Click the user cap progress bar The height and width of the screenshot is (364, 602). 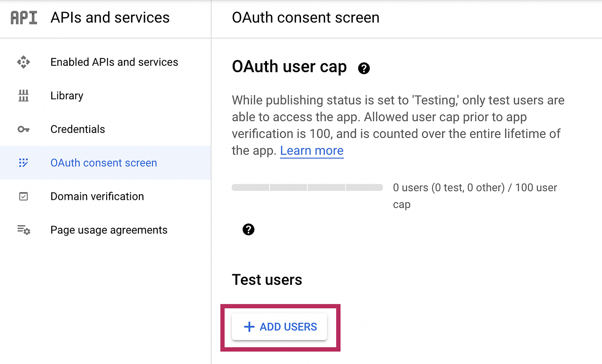pyautogui.click(x=307, y=187)
